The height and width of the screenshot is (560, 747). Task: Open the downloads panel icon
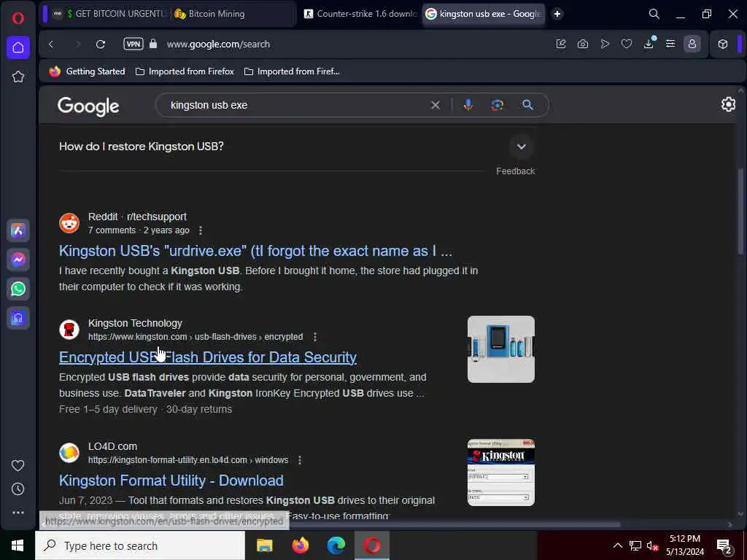pos(649,44)
